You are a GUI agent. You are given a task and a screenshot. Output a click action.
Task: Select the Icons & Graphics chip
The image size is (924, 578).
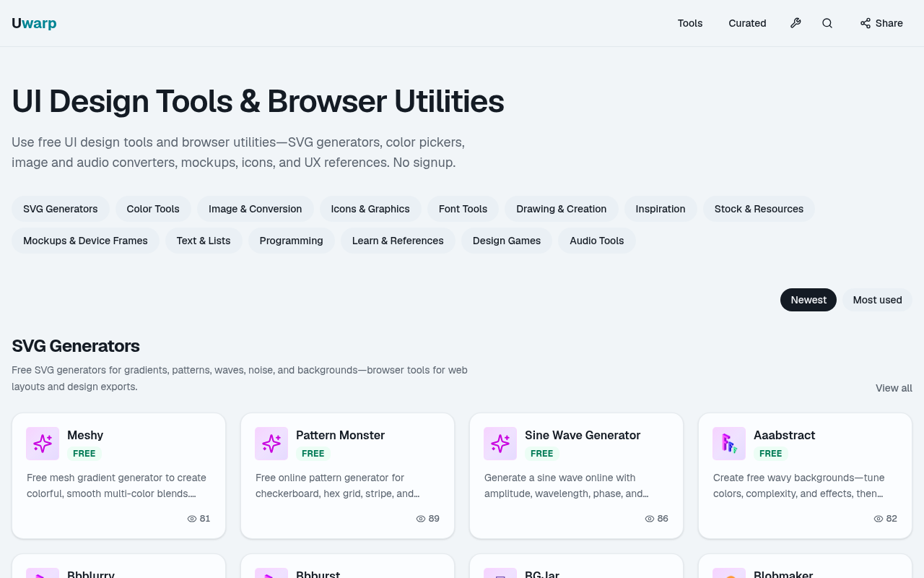370,209
